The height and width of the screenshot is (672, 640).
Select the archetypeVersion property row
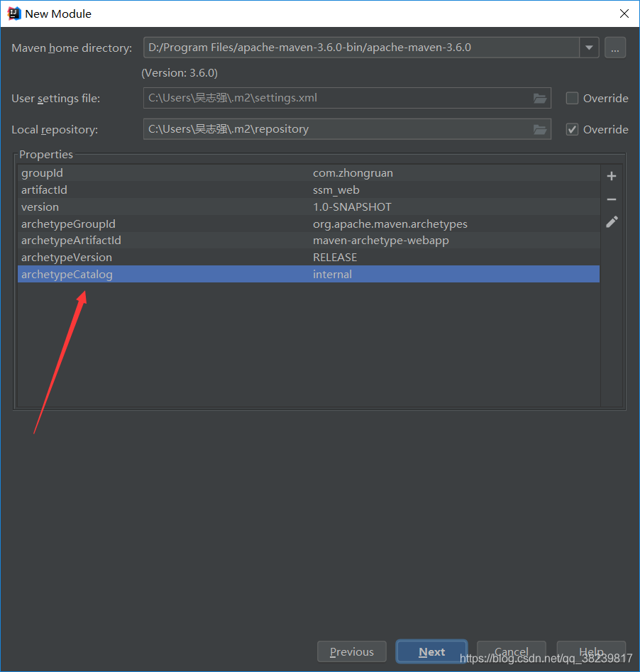coord(309,257)
